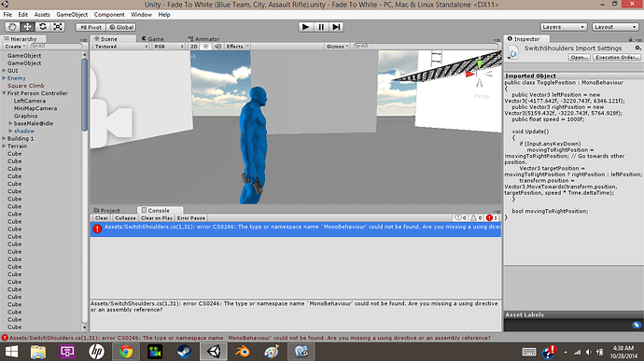Screen dimensions: 644x361
Task: Select the Hand tool
Action: click(12, 27)
